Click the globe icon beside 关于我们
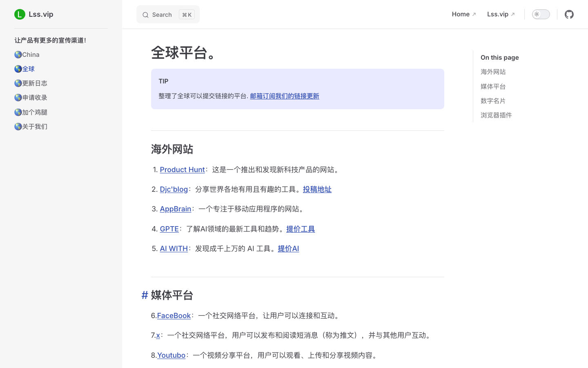Image resolution: width=588 pixels, height=368 pixels. point(18,126)
